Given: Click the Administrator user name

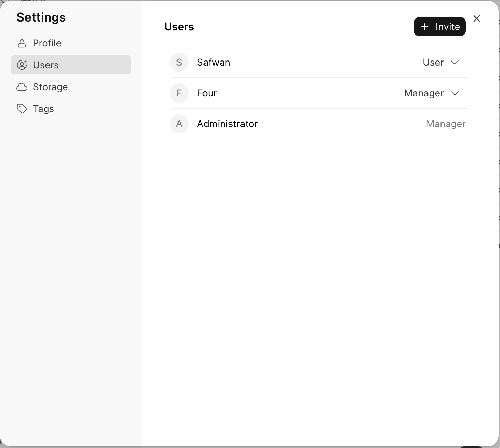Looking at the screenshot, I should [227, 124].
